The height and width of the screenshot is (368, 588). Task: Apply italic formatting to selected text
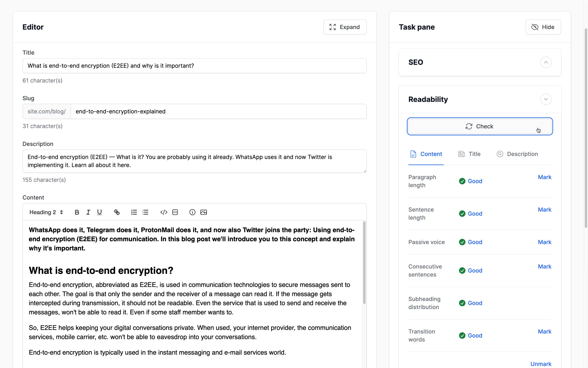coord(88,212)
